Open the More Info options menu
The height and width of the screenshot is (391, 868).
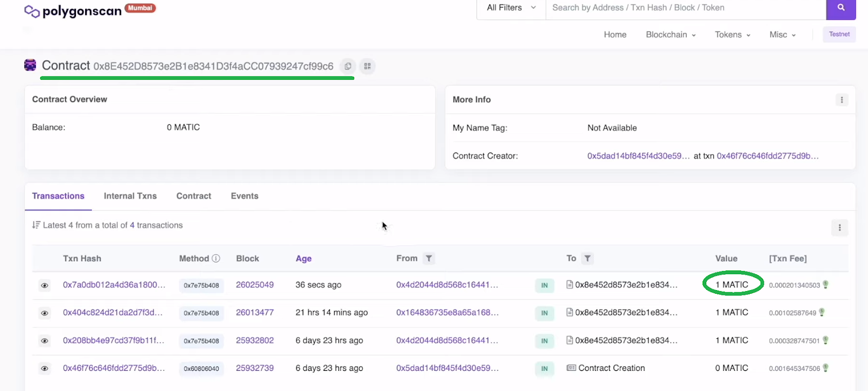(841, 100)
